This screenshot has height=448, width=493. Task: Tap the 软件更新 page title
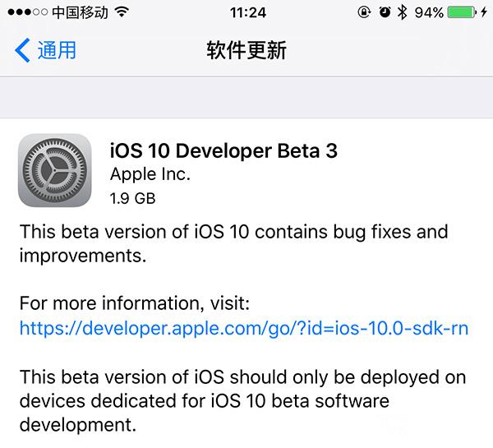(x=246, y=50)
